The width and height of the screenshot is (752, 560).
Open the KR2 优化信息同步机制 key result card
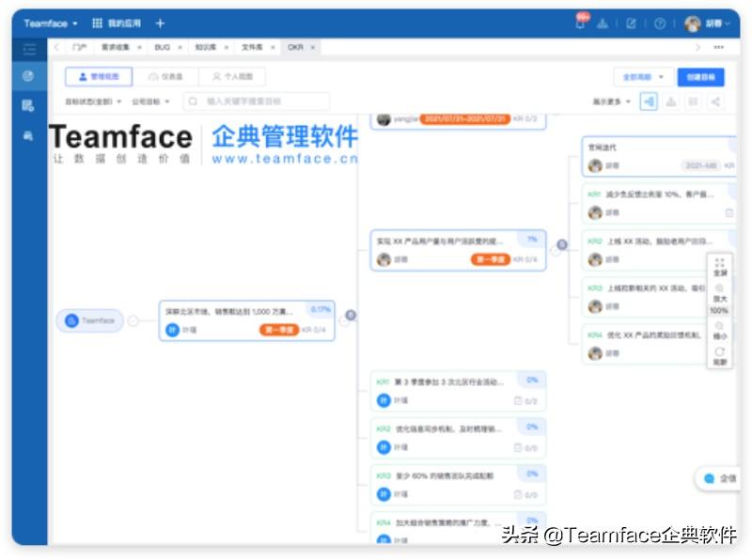tap(458, 438)
